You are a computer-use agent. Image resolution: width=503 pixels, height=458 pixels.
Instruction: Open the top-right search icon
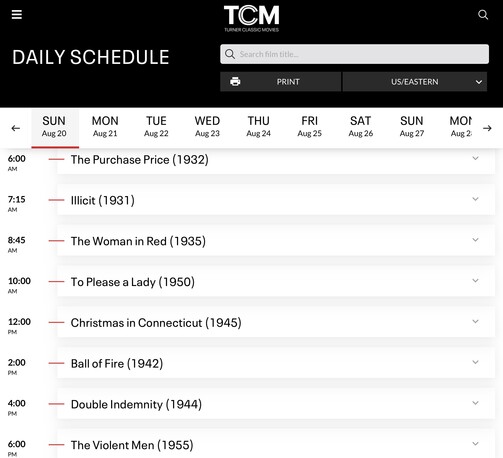(483, 15)
